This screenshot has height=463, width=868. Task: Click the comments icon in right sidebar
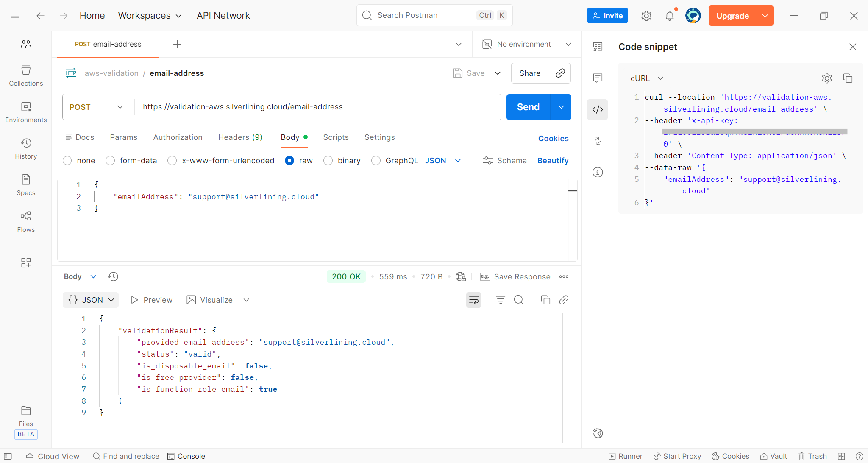[x=598, y=78]
